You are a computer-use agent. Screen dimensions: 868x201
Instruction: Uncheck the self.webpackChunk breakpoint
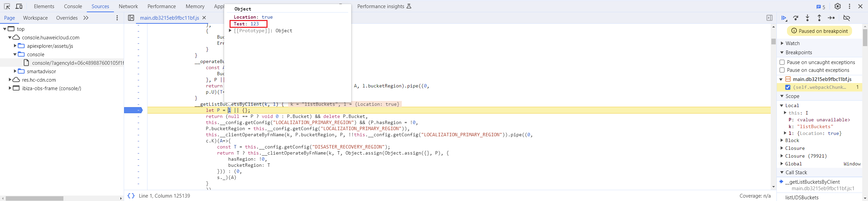(788, 87)
